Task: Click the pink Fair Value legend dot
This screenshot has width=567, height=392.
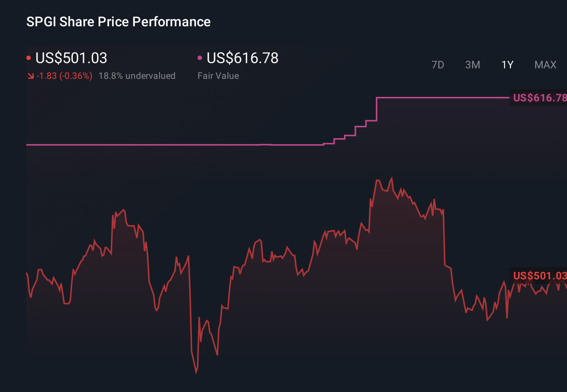Action: click(200, 57)
